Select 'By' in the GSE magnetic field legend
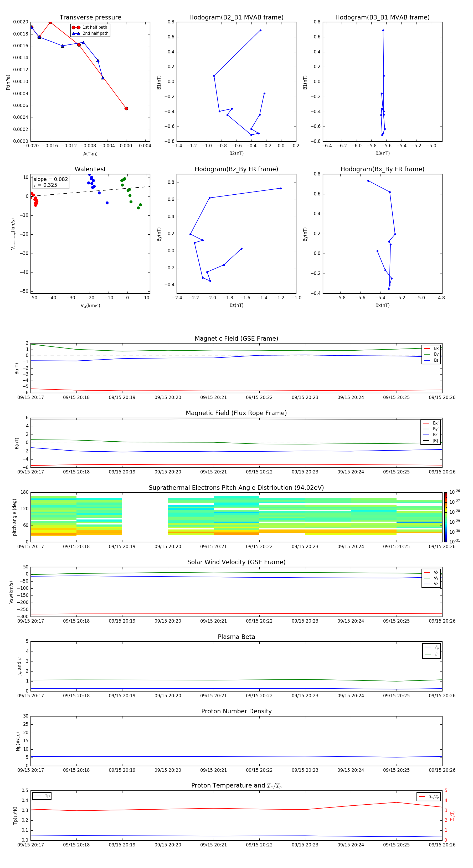Viewport: 473px width, 868px height. click(x=431, y=354)
